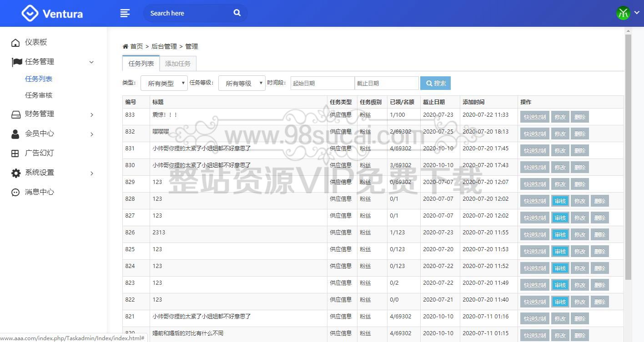Click the magnifier icon in search bar

tap(237, 13)
